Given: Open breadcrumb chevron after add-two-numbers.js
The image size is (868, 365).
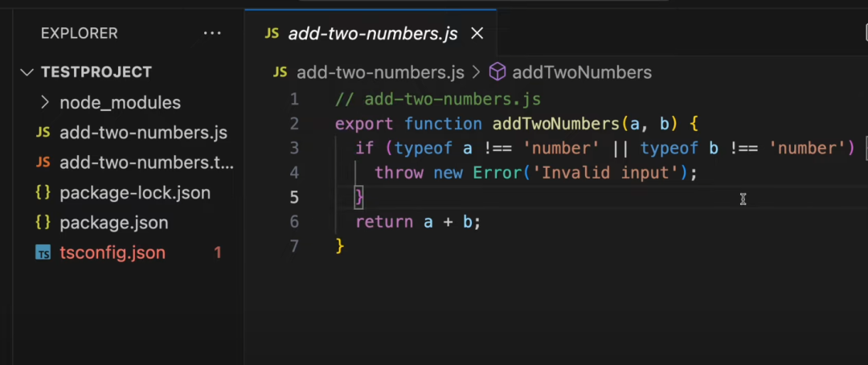Looking at the screenshot, I should (x=476, y=72).
